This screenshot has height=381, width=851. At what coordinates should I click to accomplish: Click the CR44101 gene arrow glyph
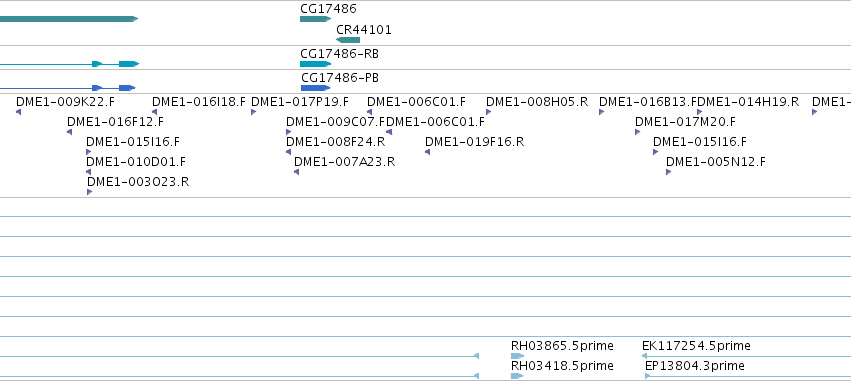348,40
